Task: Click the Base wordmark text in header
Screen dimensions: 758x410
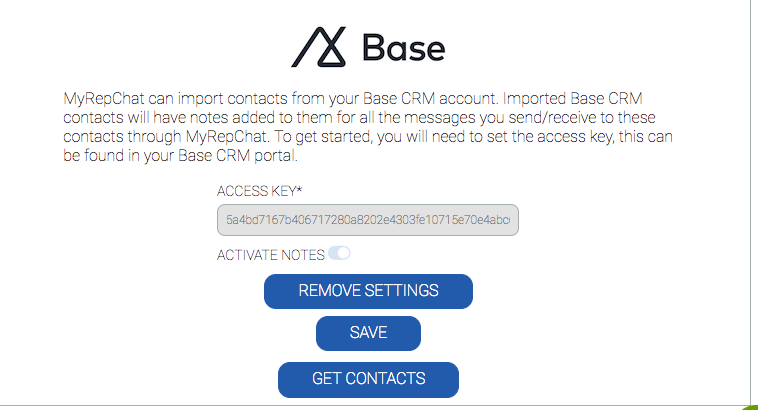Action: coord(403,48)
